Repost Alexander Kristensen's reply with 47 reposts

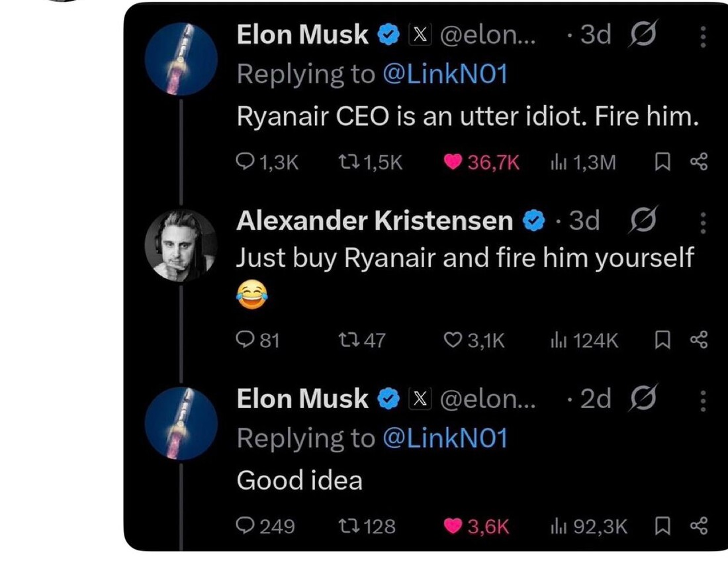347,340
